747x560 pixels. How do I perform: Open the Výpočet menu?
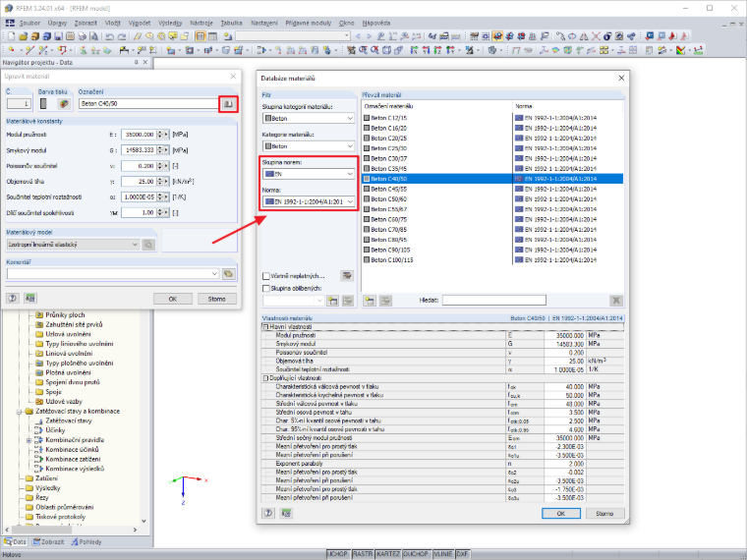click(x=140, y=23)
